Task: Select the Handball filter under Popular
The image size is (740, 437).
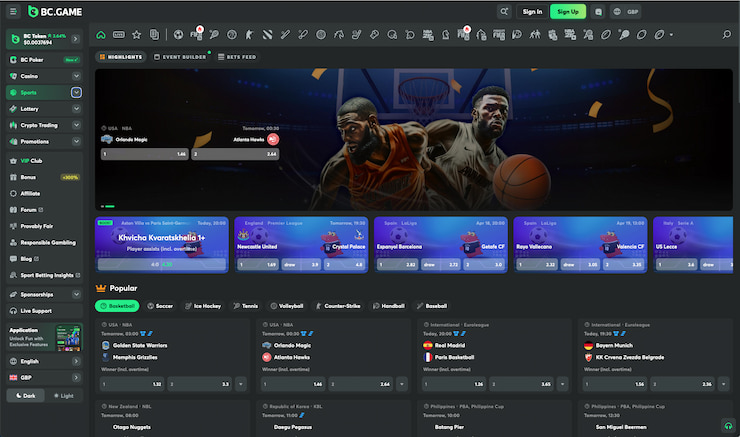Action: click(389, 306)
